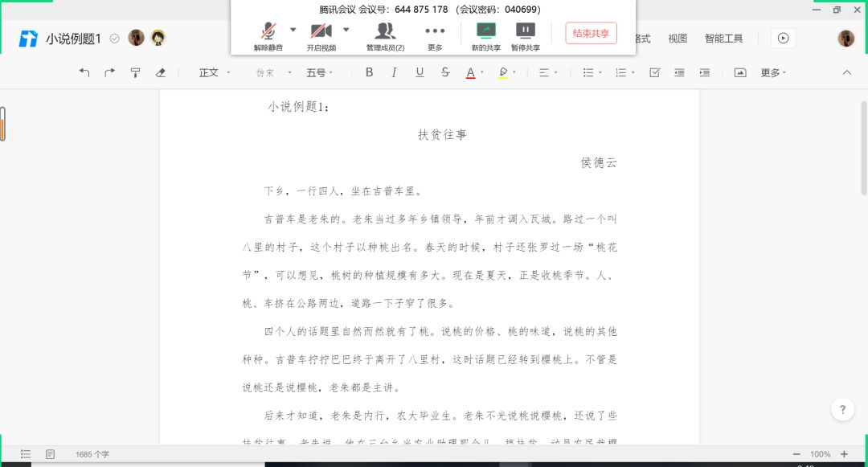868x467 pixels.
Task: Insert an image using the picture icon
Action: click(740, 72)
